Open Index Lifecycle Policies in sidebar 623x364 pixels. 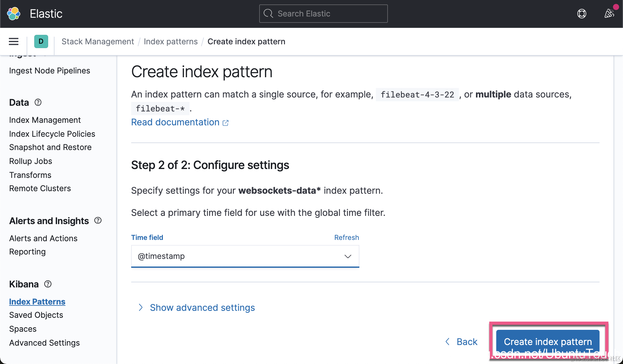click(52, 134)
